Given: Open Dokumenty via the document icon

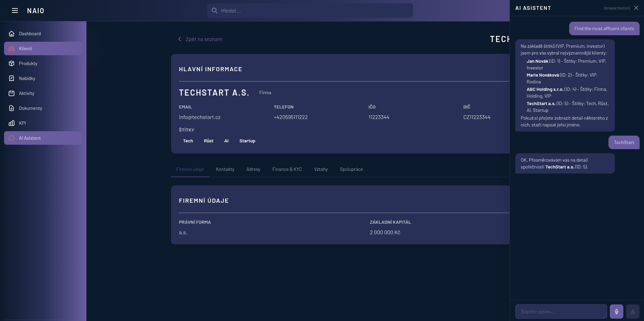Looking at the screenshot, I should point(11,108).
